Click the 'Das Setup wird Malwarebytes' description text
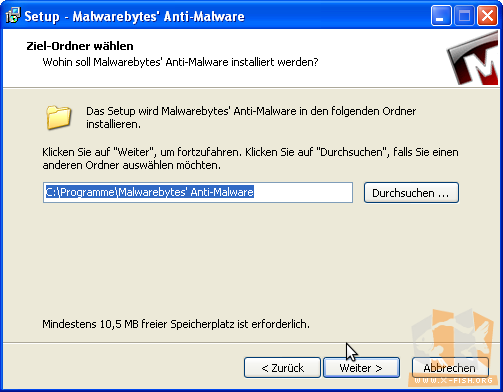 pyautogui.click(x=251, y=117)
